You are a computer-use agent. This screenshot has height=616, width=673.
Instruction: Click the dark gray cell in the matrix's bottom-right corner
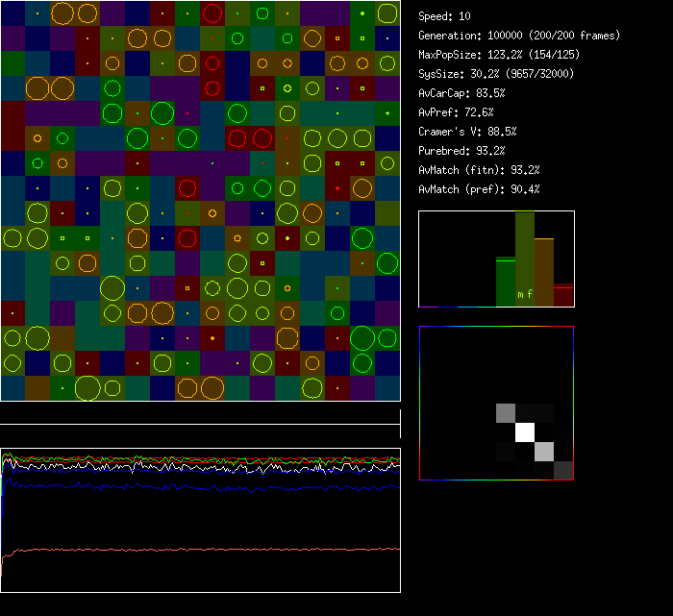click(x=562, y=470)
